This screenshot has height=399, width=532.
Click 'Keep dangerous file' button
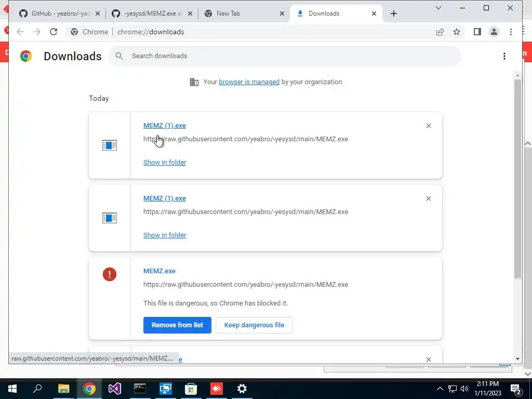click(254, 325)
